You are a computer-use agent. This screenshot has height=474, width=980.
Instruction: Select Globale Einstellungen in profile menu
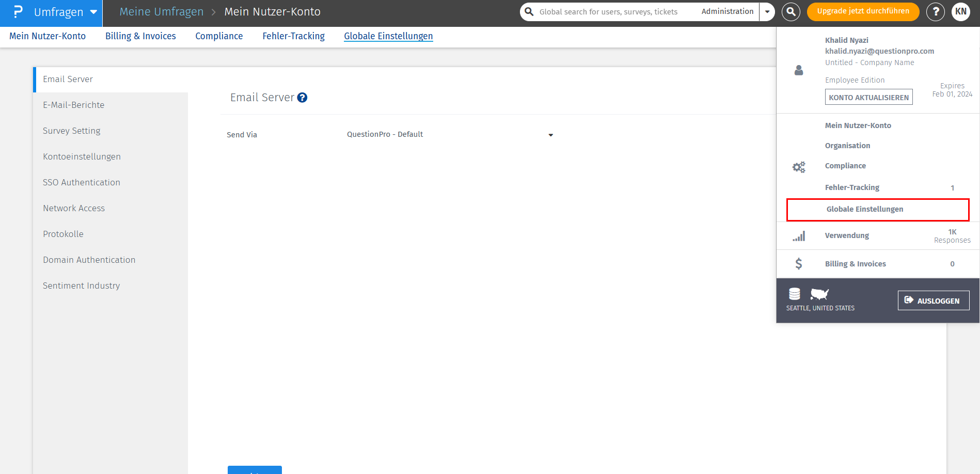[877, 209]
